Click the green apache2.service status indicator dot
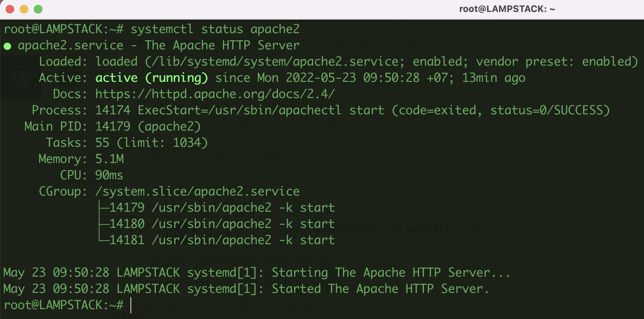The width and height of the screenshot is (644, 319). [x=7, y=45]
